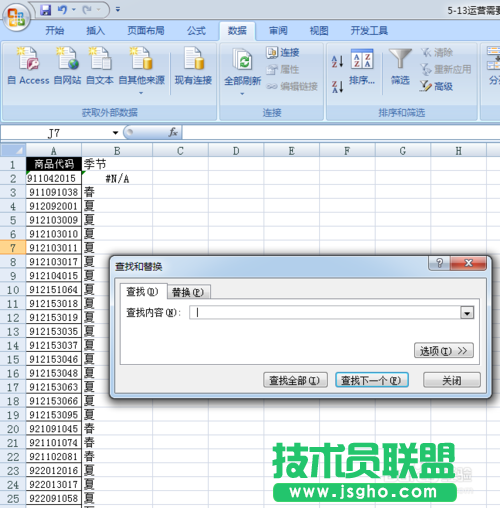Viewport: 500px width, 508px height.
Task: Select cell containing 912153095
Action: 54,415
